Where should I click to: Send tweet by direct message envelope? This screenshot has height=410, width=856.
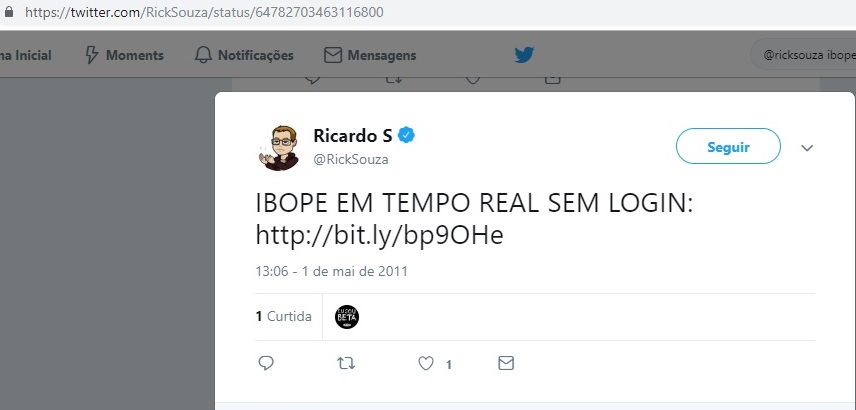(506, 363)
